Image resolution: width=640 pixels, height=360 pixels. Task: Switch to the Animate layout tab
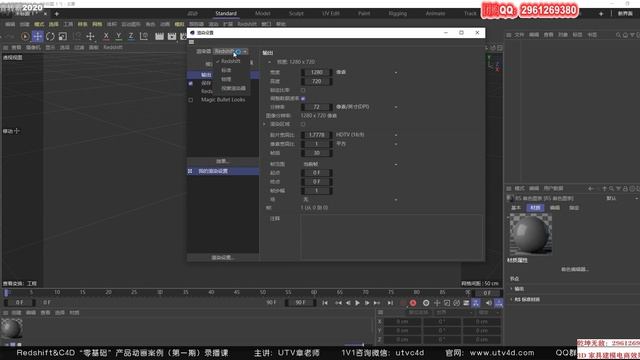point(435,13)
